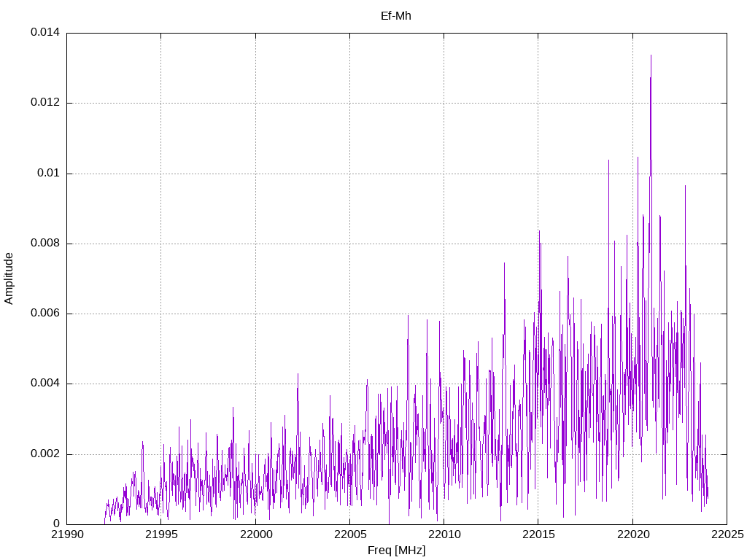Image resolution: width=747 pixels, height=560 pixels.
Task: Click the 0.006 y-axis tick label
Action: coord(45,314)
